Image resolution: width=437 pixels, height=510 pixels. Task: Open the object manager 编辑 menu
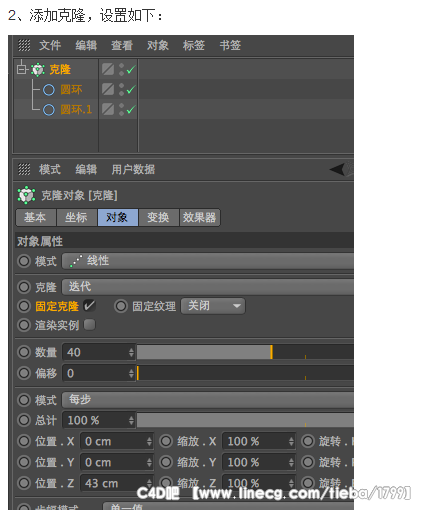tap(86, 45)
